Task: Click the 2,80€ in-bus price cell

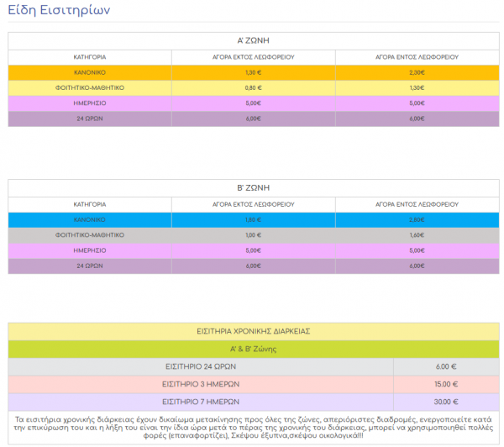Action: 417,220
